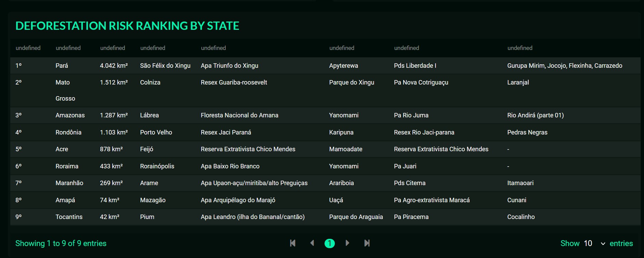Click the Pds Liberdade I cell
644x258 pixels.
coord(415,66)
